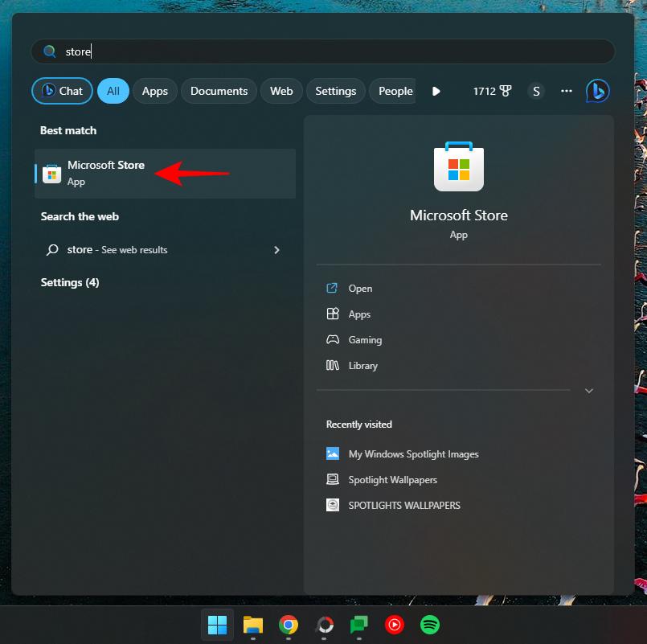Screen dimensions: 647x644
Task: Open My Windows Spotlight Images from recently visited
Action: point(414,453)
